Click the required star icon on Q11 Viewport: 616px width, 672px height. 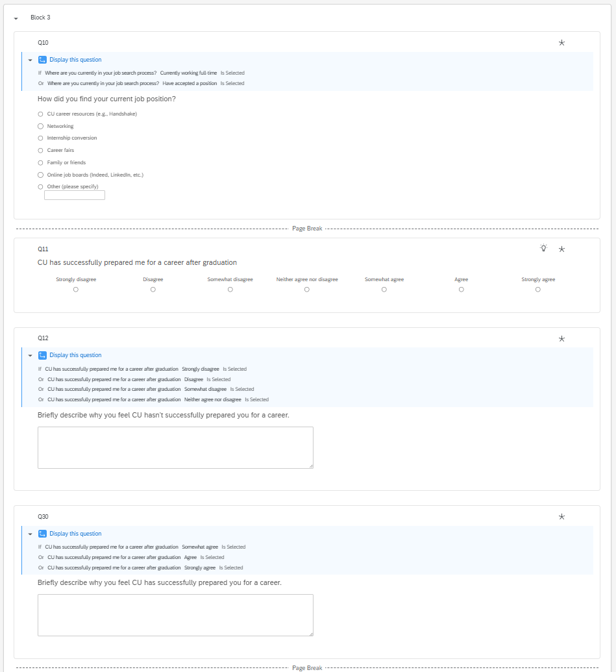[x=561, y=248]
